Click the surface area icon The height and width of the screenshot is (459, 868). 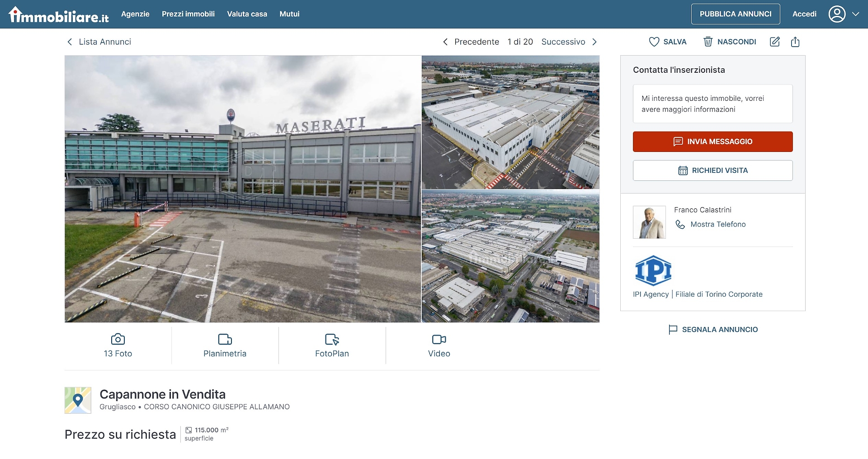pos(189,430)
